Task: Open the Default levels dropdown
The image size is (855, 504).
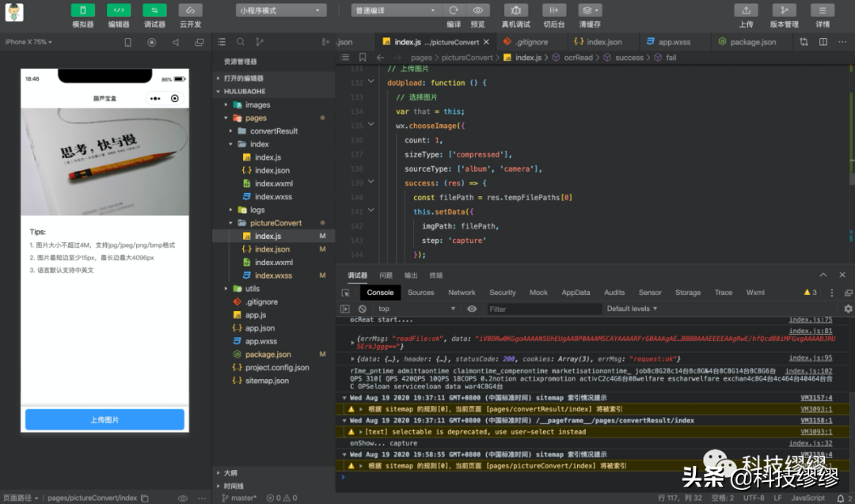Action: pyautogui.click(x=632, y=309)
